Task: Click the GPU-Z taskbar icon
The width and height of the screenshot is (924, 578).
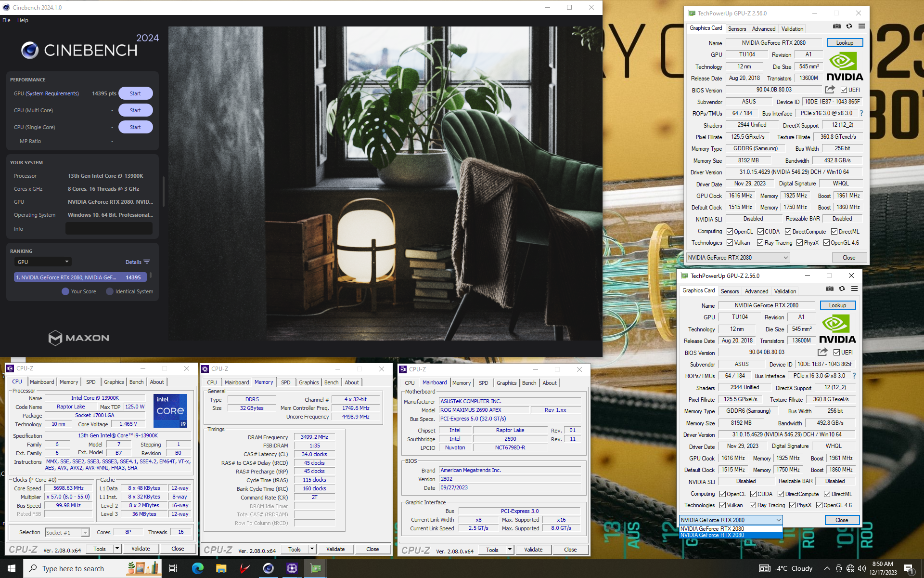Action: pos(316,568)
